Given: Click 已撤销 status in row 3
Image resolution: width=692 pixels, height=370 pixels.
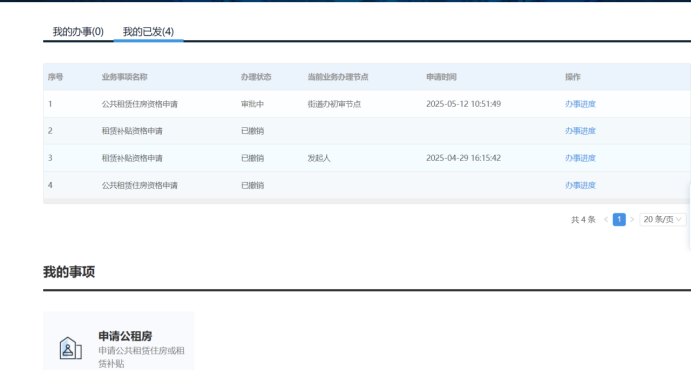Looking at the screenshot, I should pos(252,158).
